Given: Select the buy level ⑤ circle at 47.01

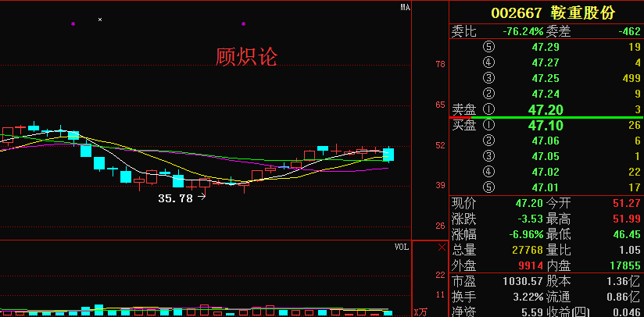Looking at the screenshot, I should pos(489,187).
